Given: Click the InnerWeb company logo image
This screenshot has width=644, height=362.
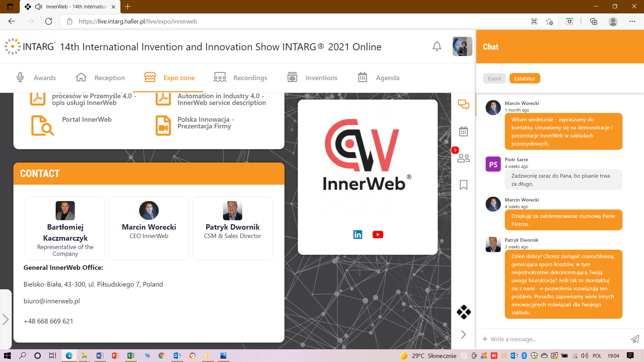Looking at the screenshot, I should (x=368, y=155).
